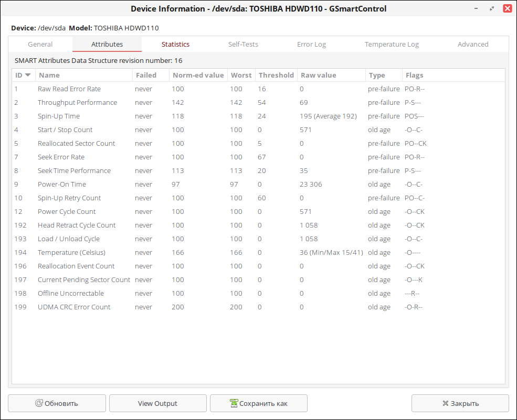The height and width of the screenshot is (420, 517).
Task: Click the X icon on Закрыть button
Action: coord(446,403)
